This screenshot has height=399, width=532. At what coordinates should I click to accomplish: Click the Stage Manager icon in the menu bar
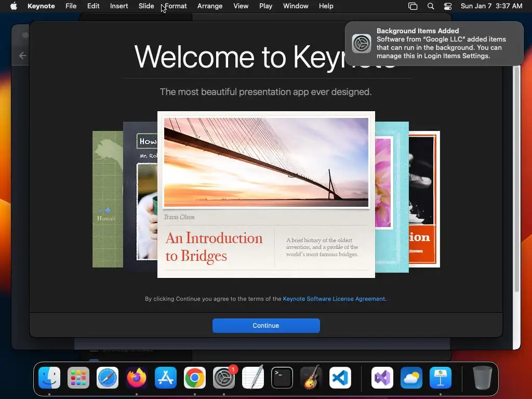413,6
